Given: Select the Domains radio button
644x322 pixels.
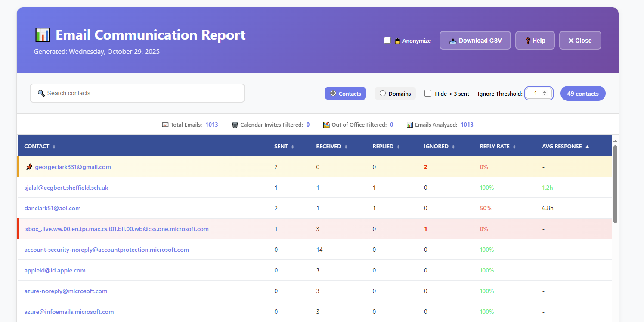Looking at the screenshot, I should coord(382,93).
